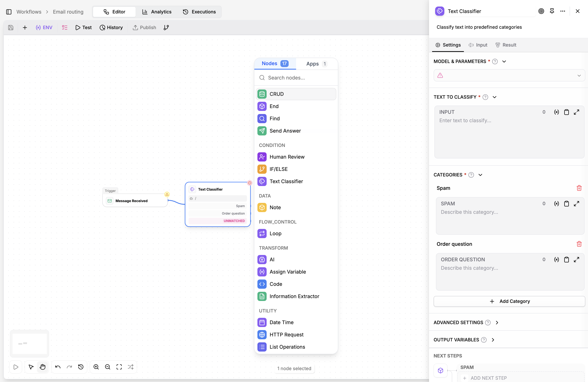Save the workflow
The width and height of the screenshot is (588, 382).
(x=10, y=27)
